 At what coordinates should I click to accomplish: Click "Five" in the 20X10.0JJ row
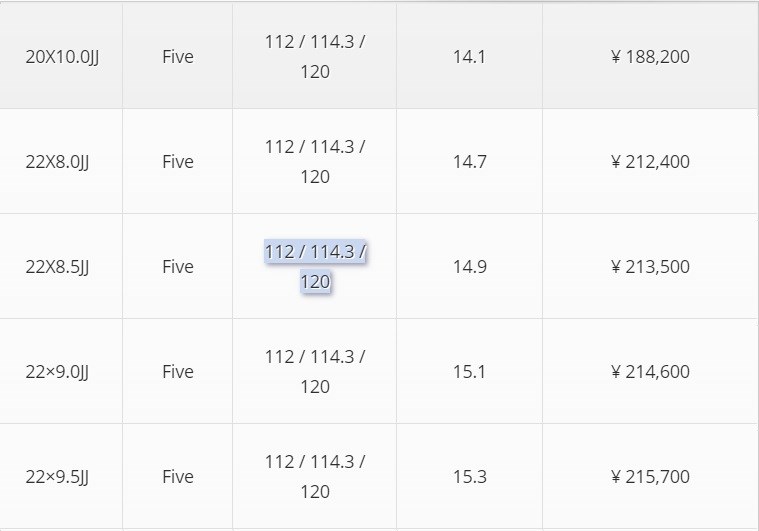pos(177,57)
